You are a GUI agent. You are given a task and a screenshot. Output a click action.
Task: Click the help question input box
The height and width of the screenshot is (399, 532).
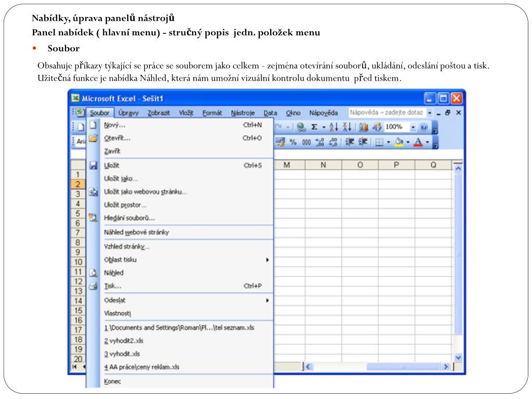(x=387, y=113)
